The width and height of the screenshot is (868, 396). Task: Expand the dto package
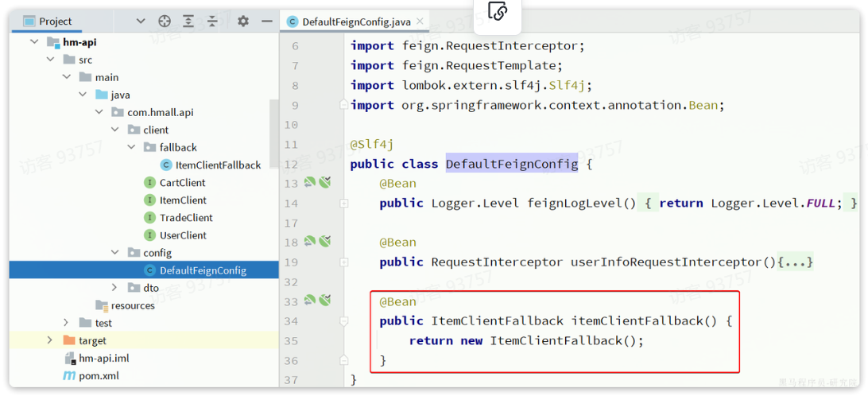pos(114,287)
